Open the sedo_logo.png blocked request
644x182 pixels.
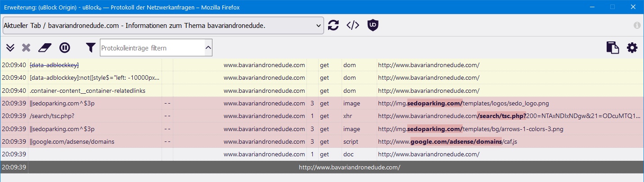[x=464, y=103]
